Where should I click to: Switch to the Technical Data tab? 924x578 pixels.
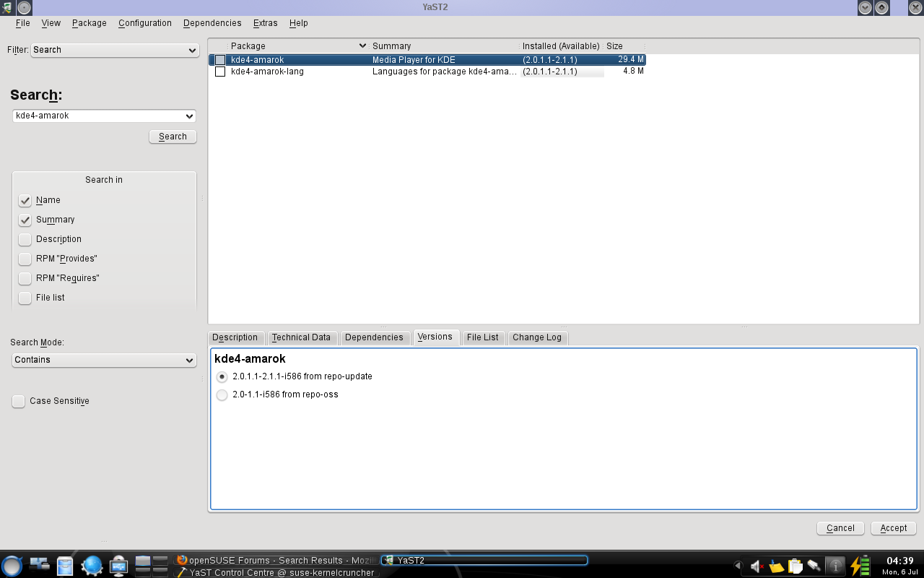click(301, 337)
